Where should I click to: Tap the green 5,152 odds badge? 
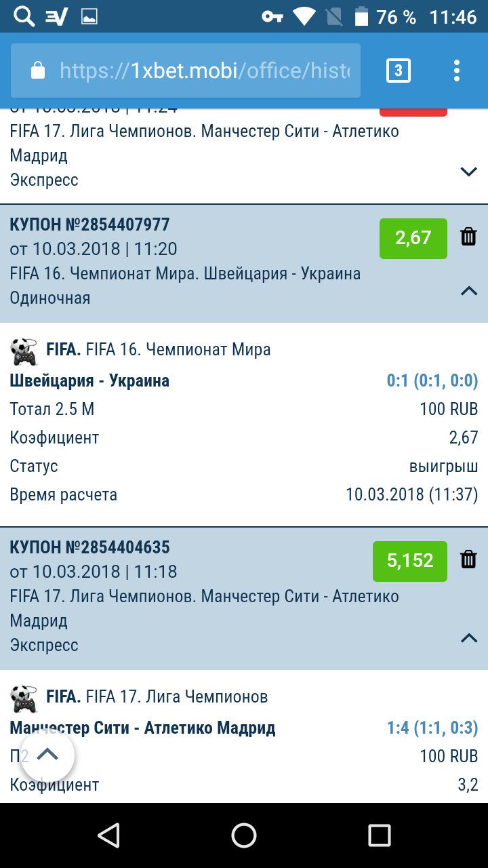(x=410, y=561)
